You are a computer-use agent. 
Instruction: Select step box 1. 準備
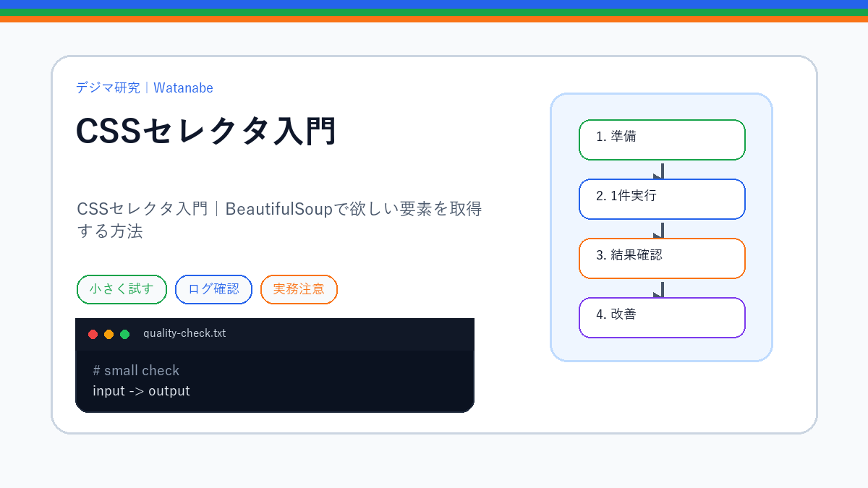pos(662,140)
